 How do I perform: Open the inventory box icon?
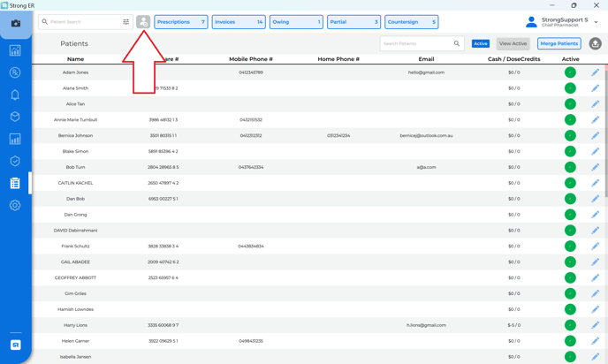15,117
